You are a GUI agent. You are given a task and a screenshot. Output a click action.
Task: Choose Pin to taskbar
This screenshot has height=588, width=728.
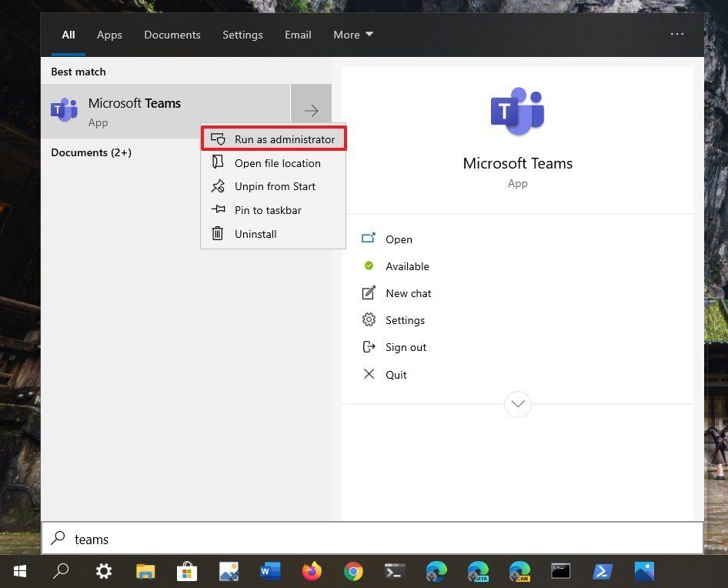268,209
